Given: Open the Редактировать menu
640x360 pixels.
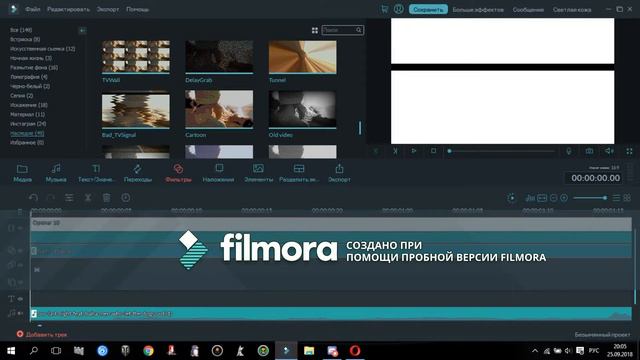Looking at the screenshot, I should click(68, 9).
